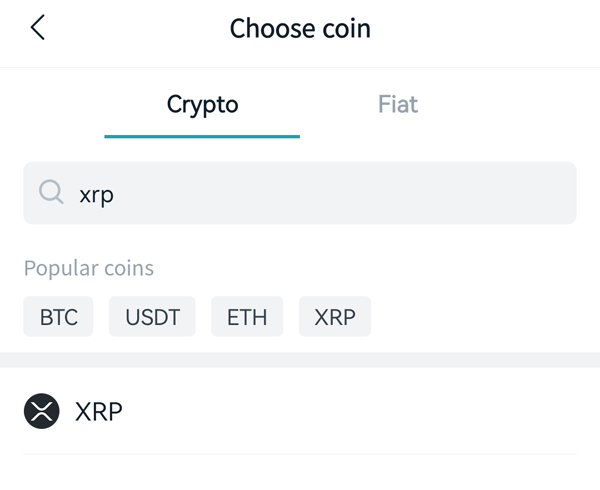Select the USDT popular coin chip
600x490 pixels.
[152, 316]
